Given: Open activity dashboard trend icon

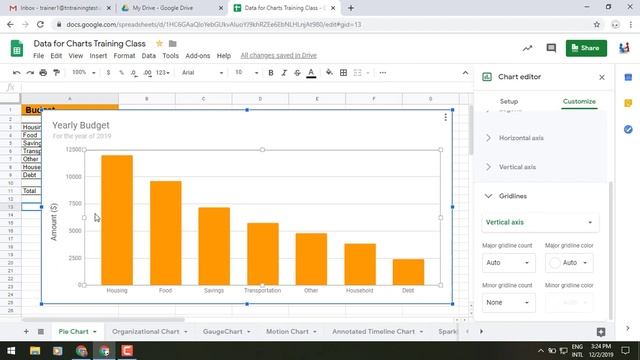Looking at the screenshot, I should 527,48.
